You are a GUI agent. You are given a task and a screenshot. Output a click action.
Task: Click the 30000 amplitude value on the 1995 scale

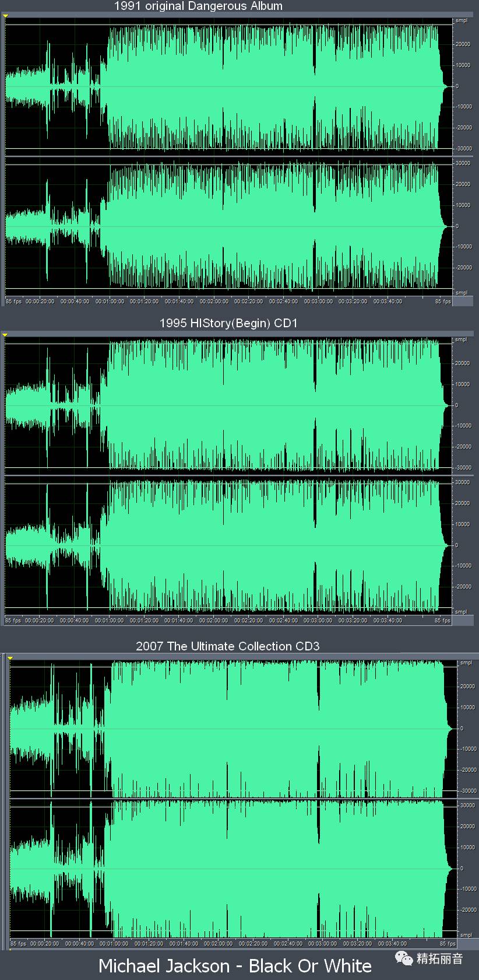click(x=464, y=482)
